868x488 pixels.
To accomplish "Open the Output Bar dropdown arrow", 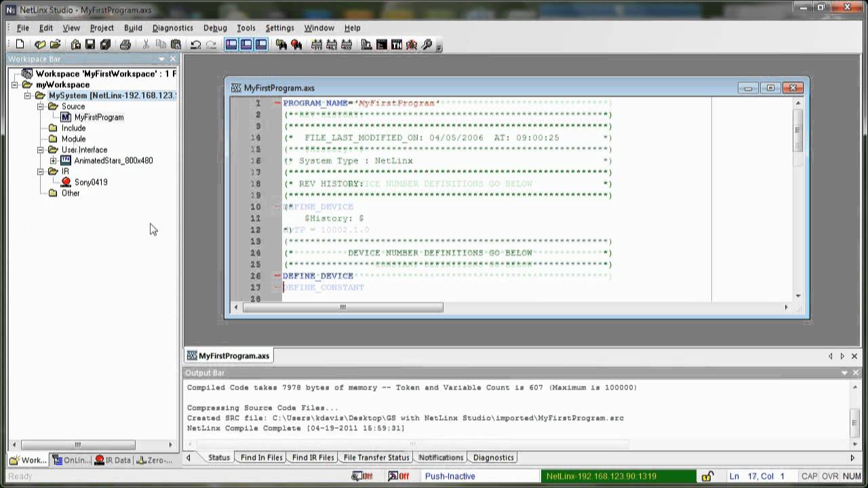I will pyautogui.click(x=844, y=373).
